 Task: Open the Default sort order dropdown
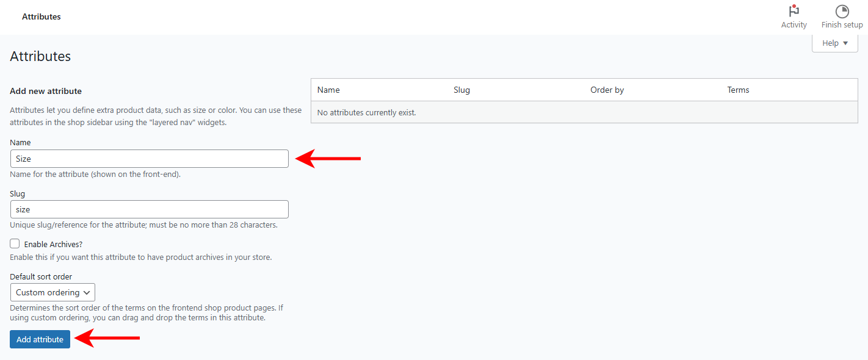coord(52,292)
